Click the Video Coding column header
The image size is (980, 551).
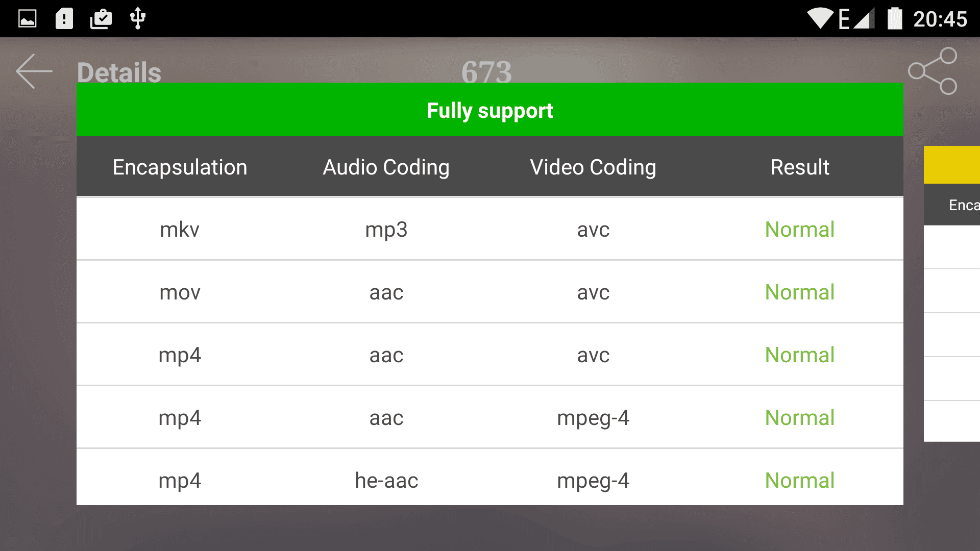coord(593,167)
